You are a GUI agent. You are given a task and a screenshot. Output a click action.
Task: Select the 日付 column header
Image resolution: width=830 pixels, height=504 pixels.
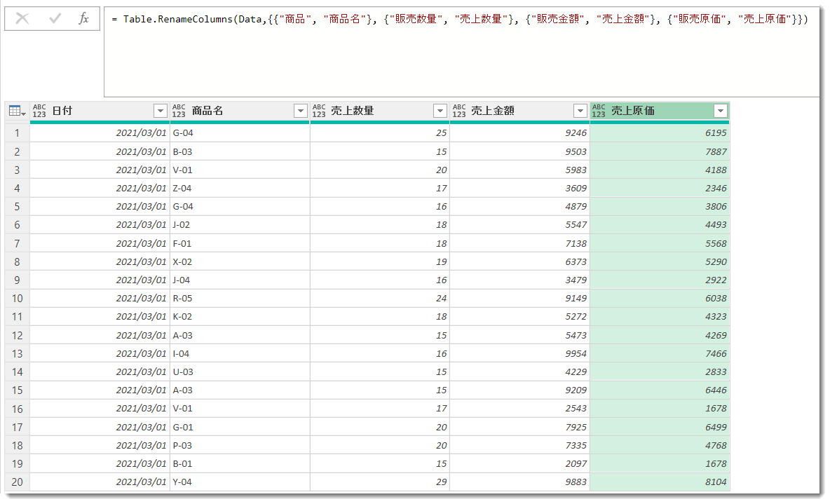pyautogui.click(x=100, y=111)
